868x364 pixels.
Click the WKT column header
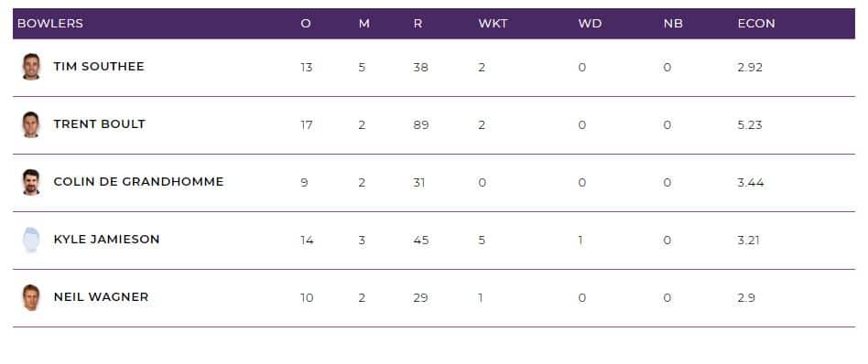(x=494, y=23)
